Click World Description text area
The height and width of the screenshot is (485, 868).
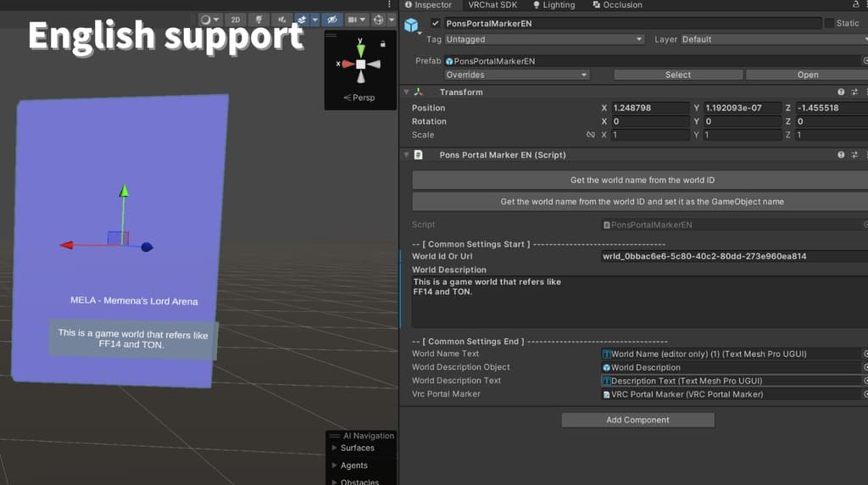point(640,302)
